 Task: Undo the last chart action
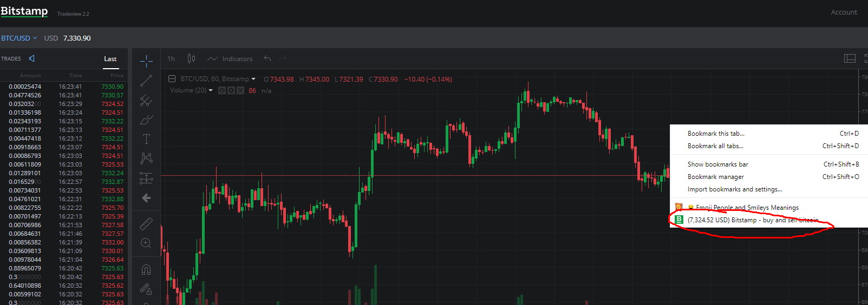tap(267, 58)
